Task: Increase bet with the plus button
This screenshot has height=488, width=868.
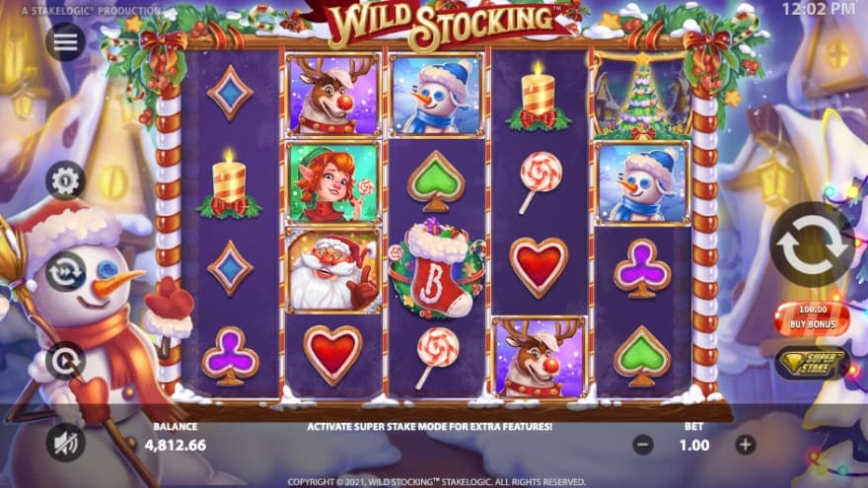Action: pos(745,445)
